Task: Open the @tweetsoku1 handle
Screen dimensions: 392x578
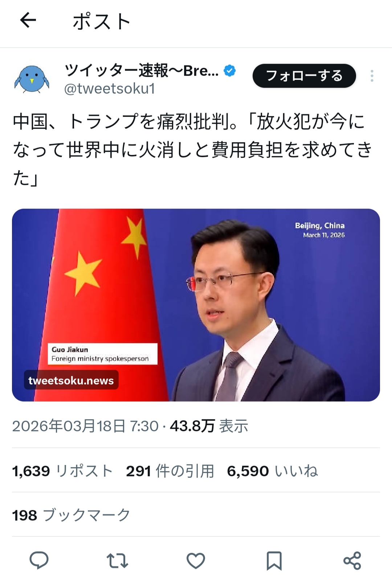Action: point(110,89)
